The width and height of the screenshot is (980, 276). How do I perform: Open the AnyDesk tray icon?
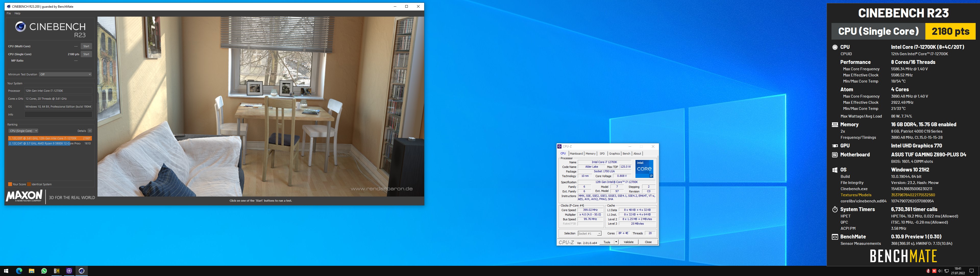(934, 271)
